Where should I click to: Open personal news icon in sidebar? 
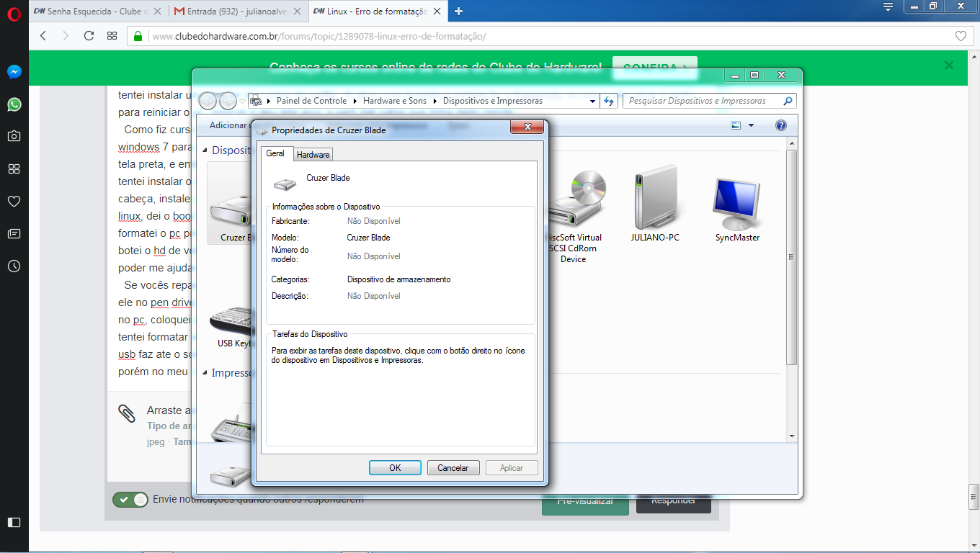click(14, 233)
